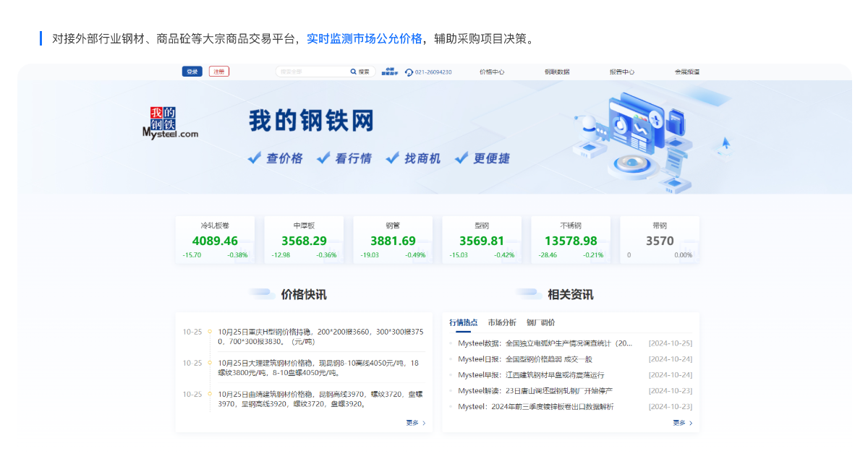Click the 更便捷 banner slogan

tap(492, 158)
